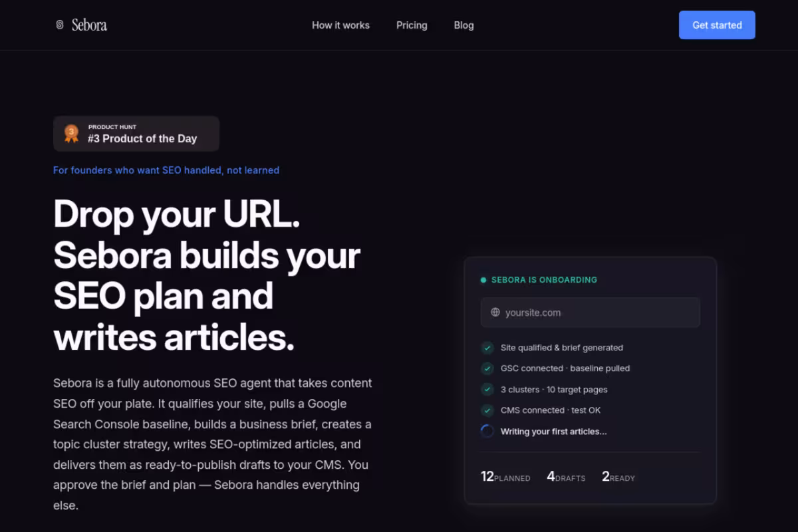Click the globe icon in URL field
Screen dimensions: 798x532
point(495,313)
